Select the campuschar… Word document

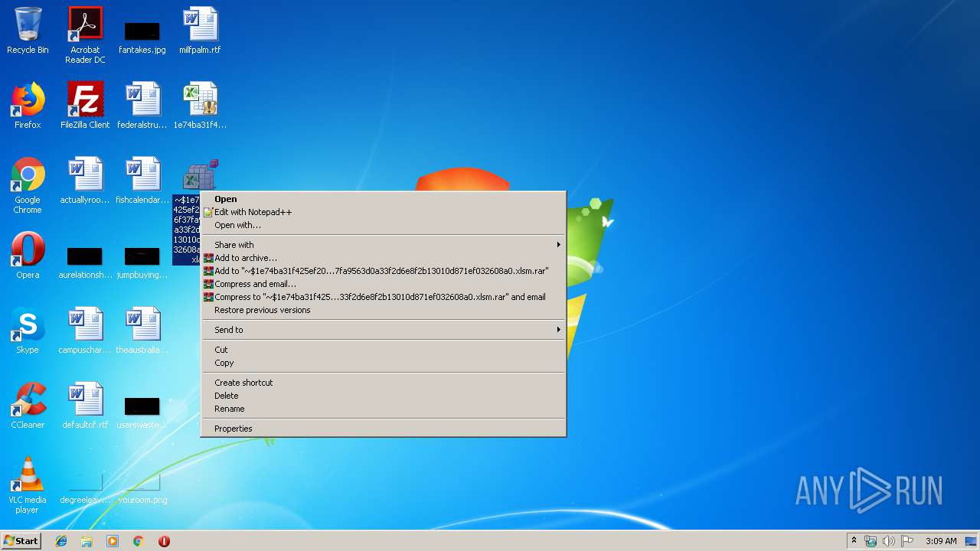point(85,331)
